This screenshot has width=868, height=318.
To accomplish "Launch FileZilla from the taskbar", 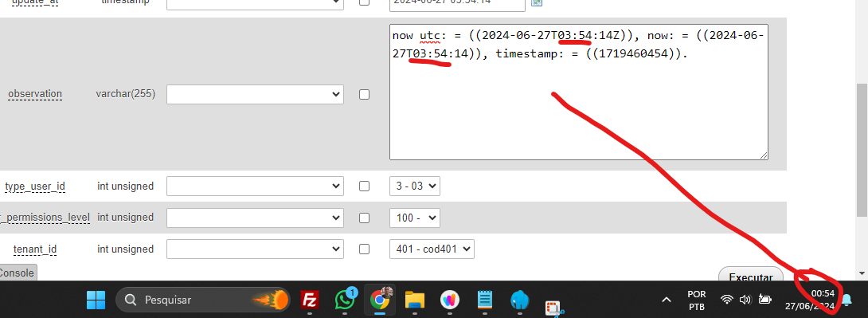I will point(311,300).
